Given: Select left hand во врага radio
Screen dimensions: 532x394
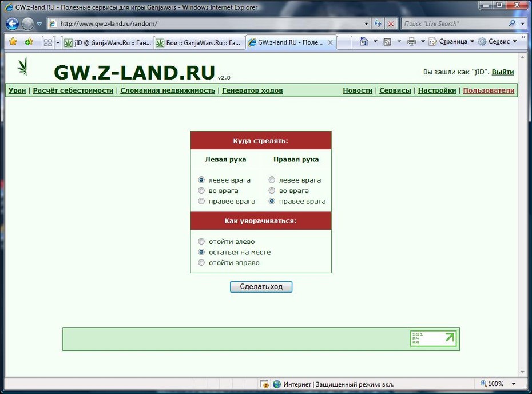Looking at the screenshot, I should [x=201, y=190].
